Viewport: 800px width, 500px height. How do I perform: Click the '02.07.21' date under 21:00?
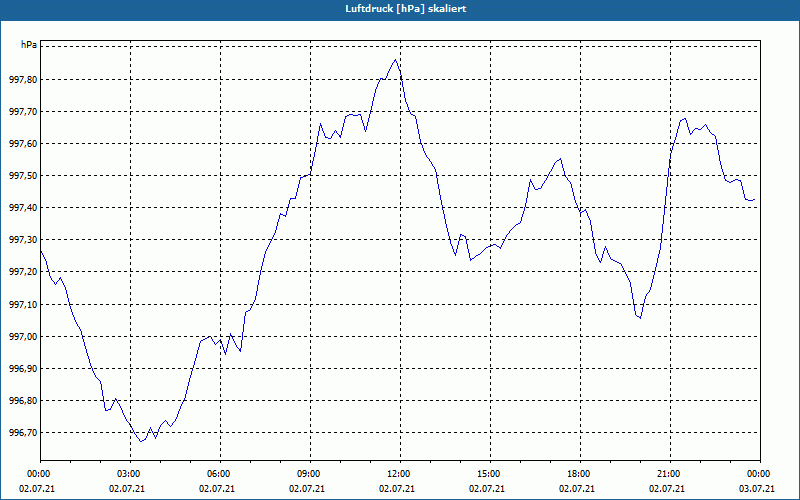coord(667,489)
